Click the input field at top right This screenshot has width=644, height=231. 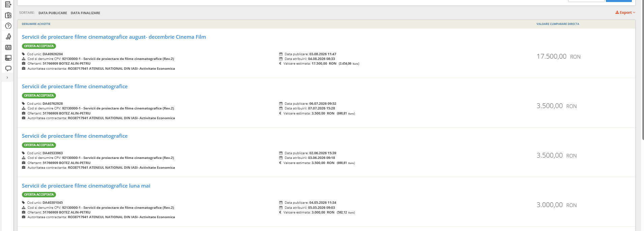tap(586, 1)
